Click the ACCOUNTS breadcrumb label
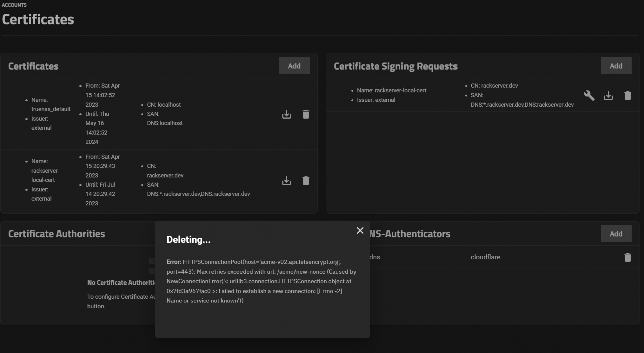 coord(14,5)
